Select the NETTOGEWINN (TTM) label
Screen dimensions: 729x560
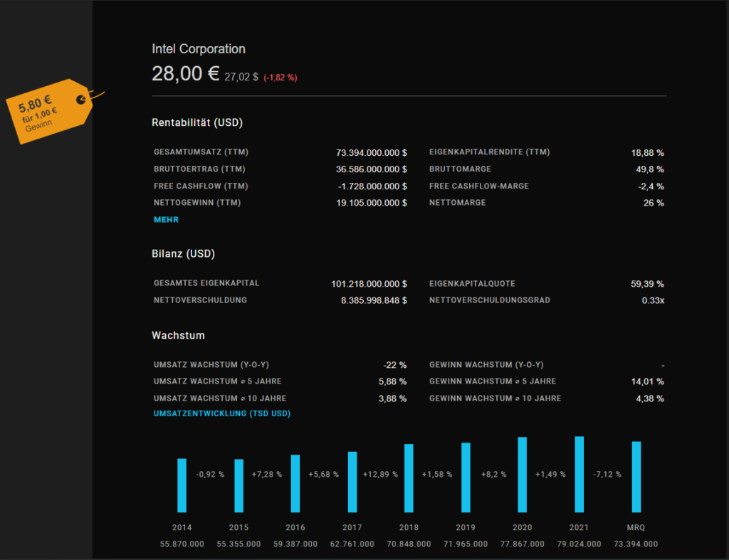197,203
